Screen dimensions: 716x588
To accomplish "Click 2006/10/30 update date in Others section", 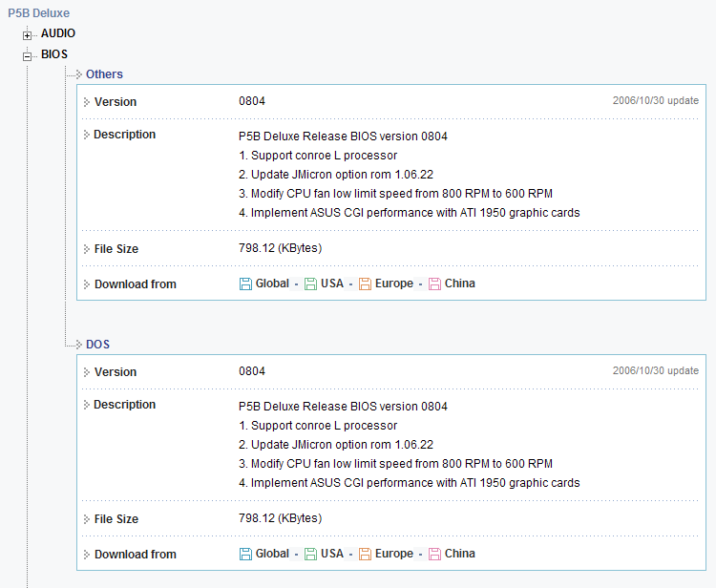I will pos(655,101).
